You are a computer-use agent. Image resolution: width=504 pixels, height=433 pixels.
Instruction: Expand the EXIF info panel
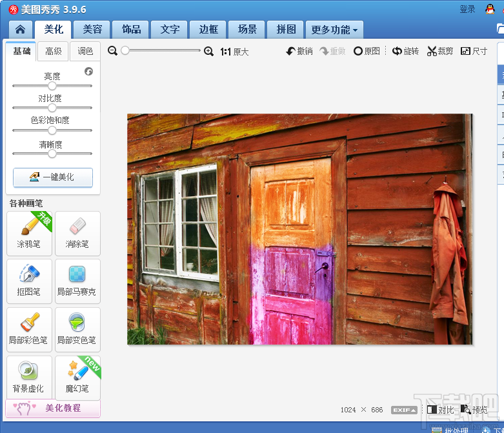(x=404, y=410)
